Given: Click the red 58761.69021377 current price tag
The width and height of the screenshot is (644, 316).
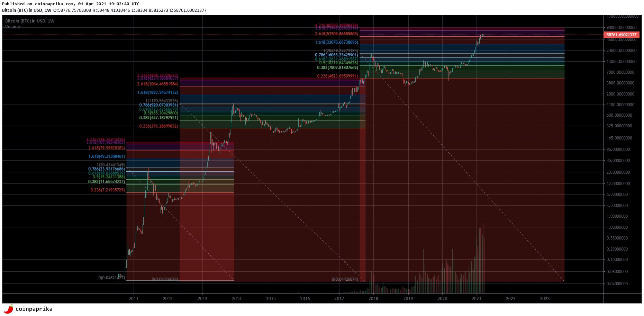Looking at the screenshot, I should (622, 35).
